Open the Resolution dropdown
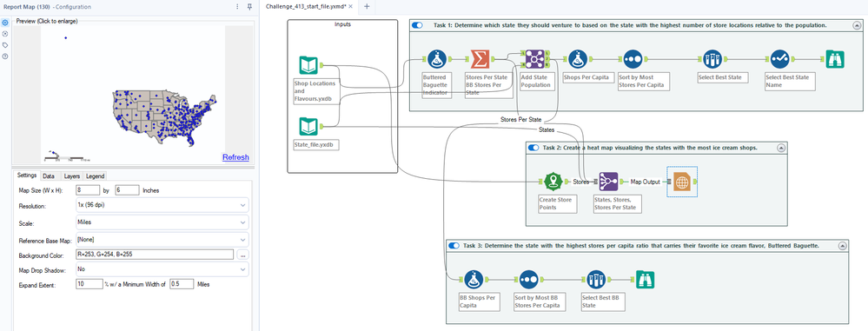Image resolution: width=868 pixels, height=331 pixels. 162,205
